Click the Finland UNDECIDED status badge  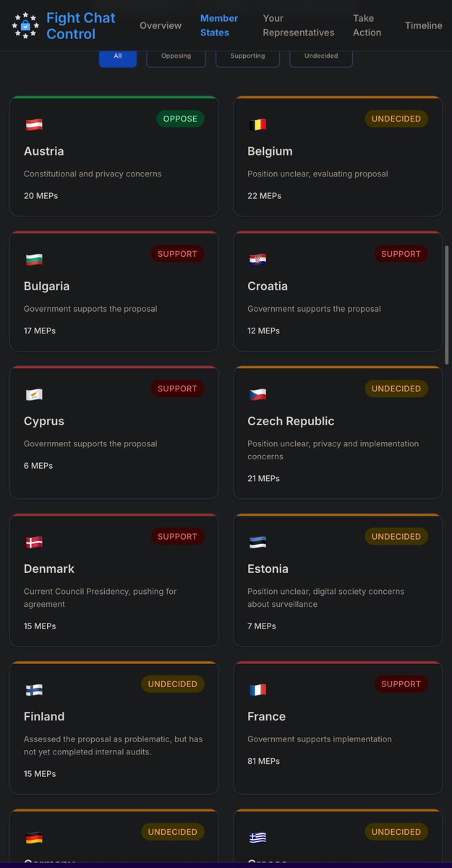173,684
